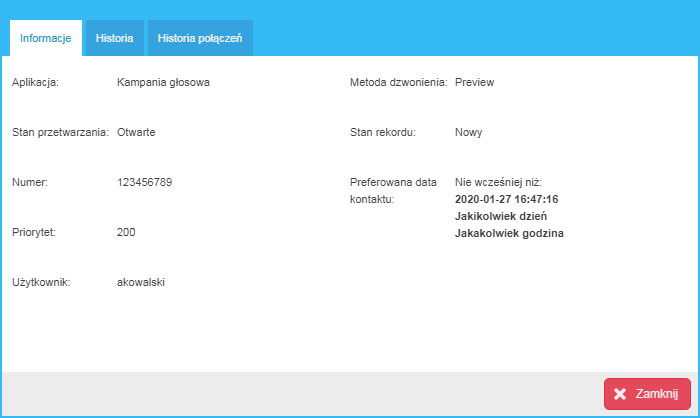Click the user name akowalski
The height and width of the screenshot is (418, 700).
point(141,282)
